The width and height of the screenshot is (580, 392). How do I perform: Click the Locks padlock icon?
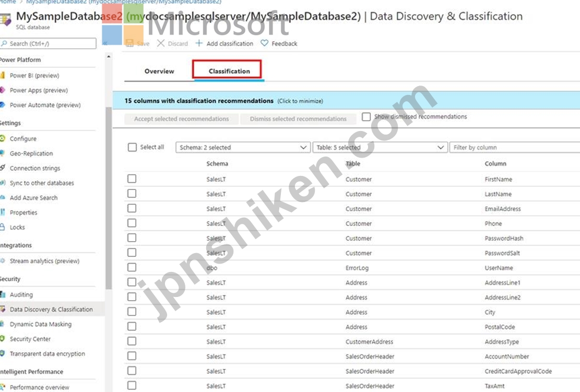(2, 227)
